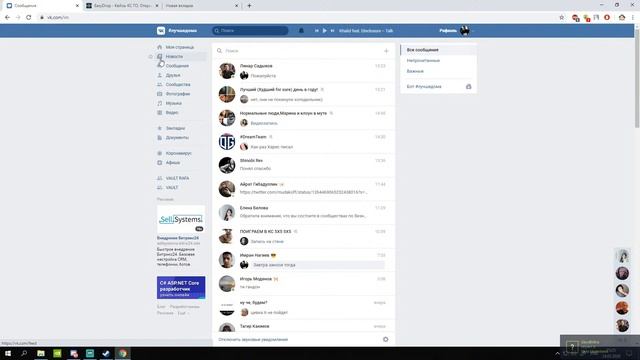Select the Все сообщения filter
The image size is (640, 360).
tap(438, 50)
